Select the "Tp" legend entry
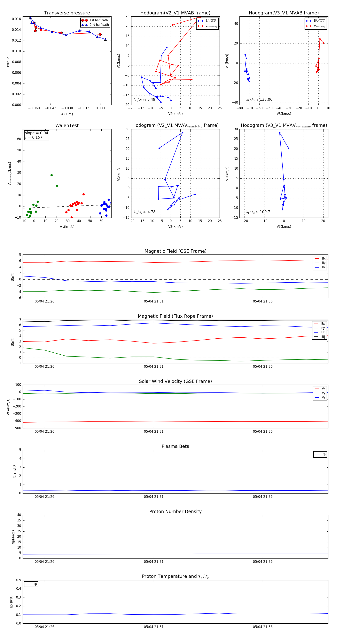 click(x=31, y=584)
